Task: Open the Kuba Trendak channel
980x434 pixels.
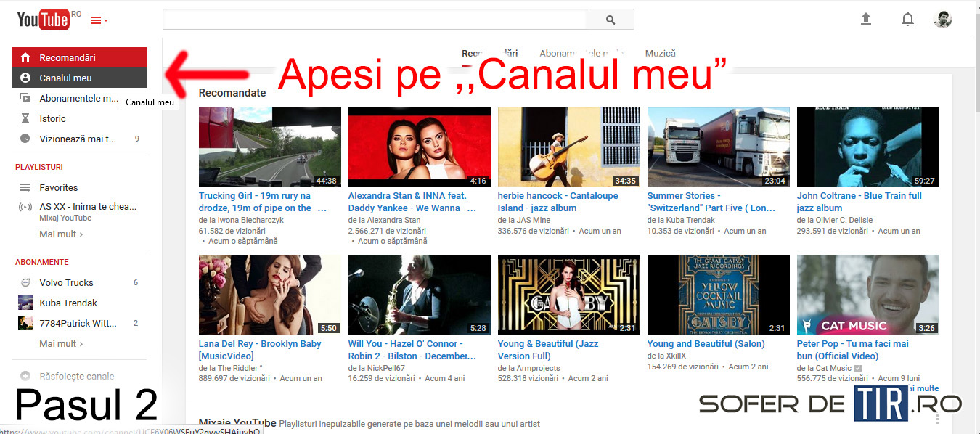Action: point(68,303)
